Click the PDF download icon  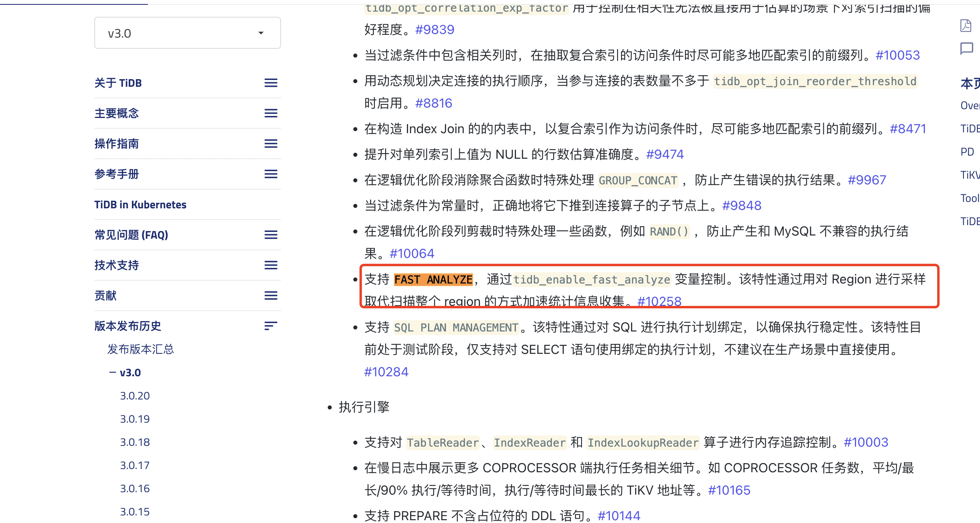pyautogui.click(x=966, y=26)
